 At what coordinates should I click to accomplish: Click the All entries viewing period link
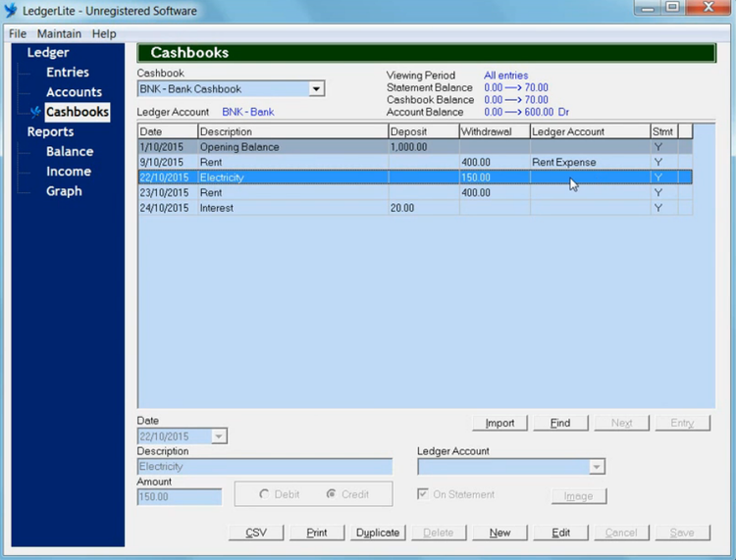click(505, 76)
